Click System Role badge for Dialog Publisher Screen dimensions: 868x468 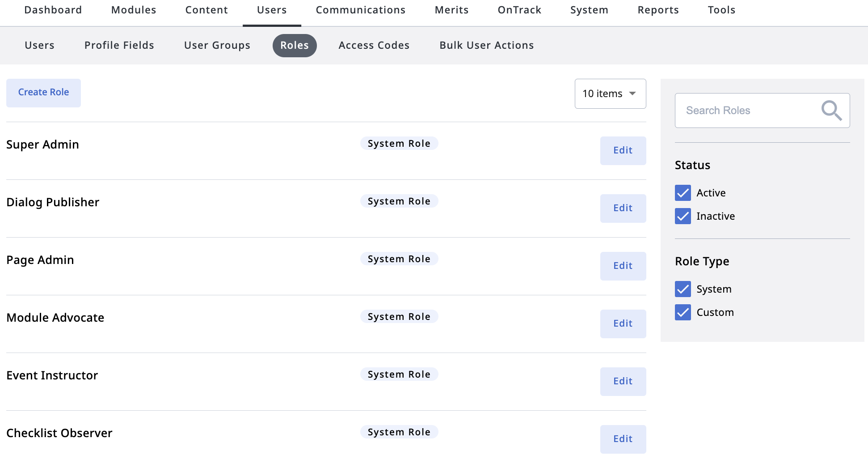399,201
